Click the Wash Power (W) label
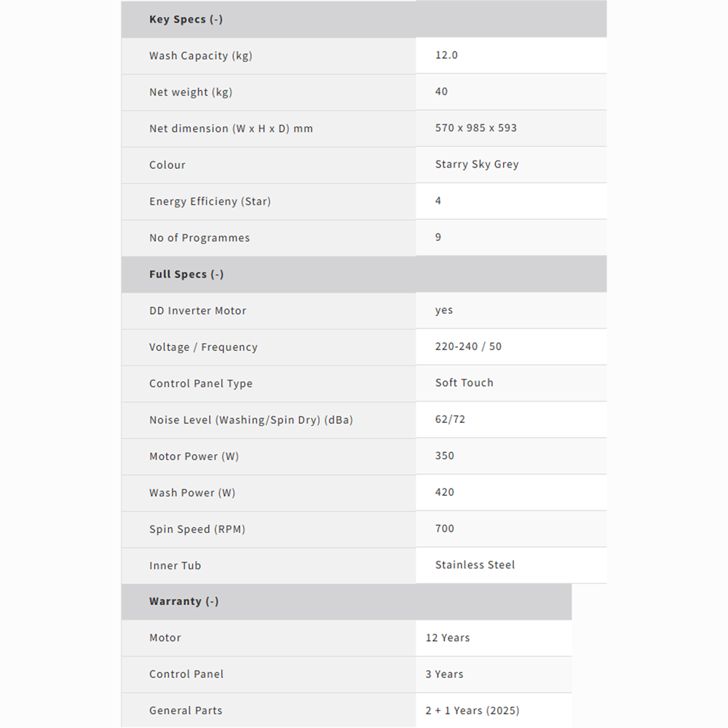Image resolution: width=728 pixels, height=728 pixels. point(192,493)
